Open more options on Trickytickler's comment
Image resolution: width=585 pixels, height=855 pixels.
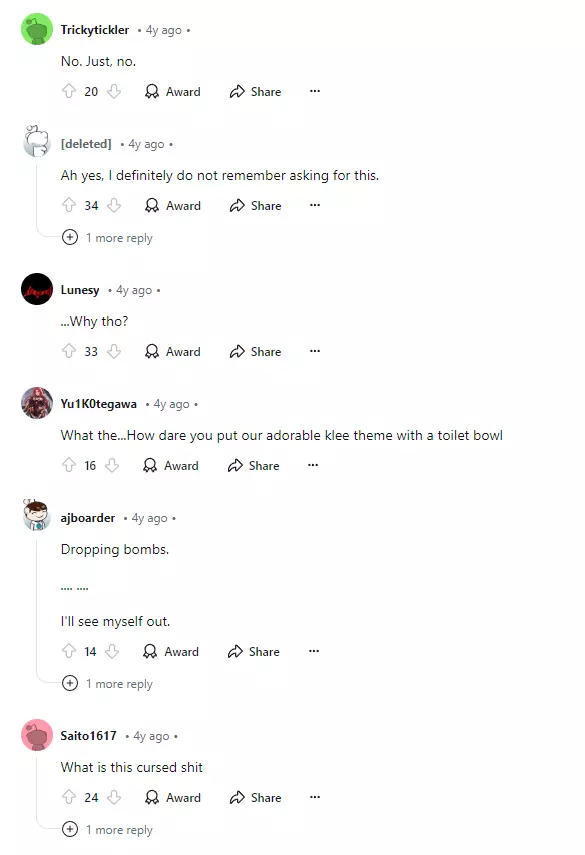tap(315, 91)
